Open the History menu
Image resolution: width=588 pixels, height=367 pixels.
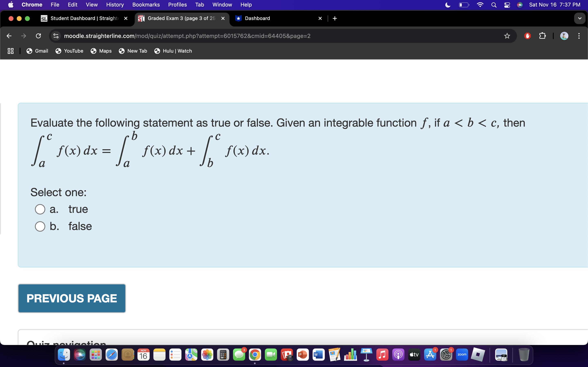click(115, 5)
